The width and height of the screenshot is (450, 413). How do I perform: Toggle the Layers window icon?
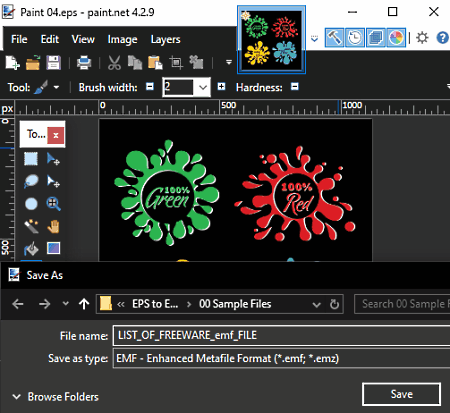tap(375, 37)
